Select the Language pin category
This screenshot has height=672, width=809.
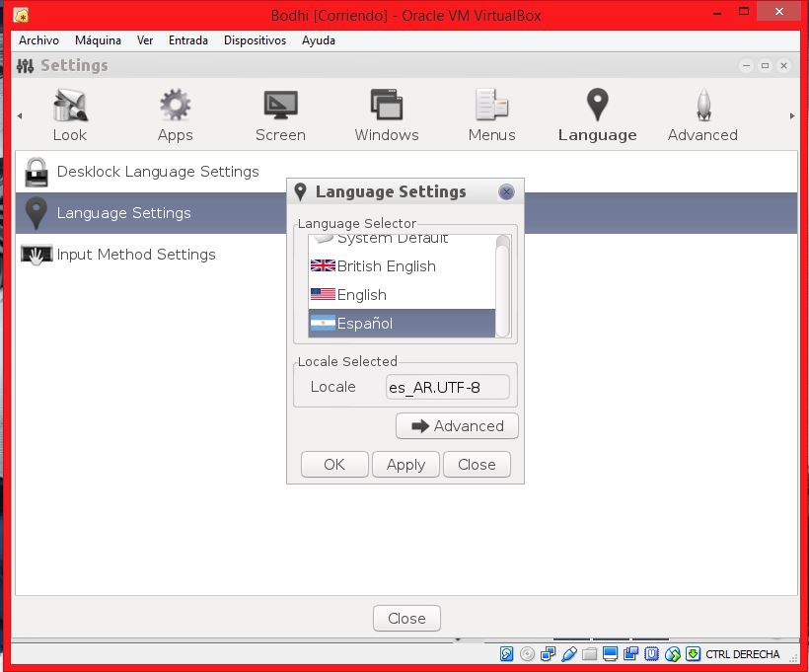[x=597, y=115]
